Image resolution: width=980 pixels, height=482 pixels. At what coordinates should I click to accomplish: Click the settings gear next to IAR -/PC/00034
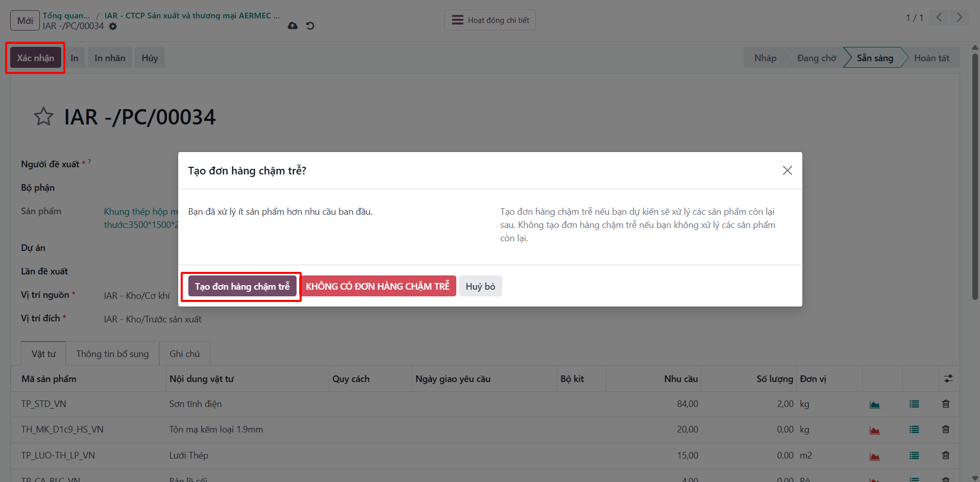pos(113,26)
